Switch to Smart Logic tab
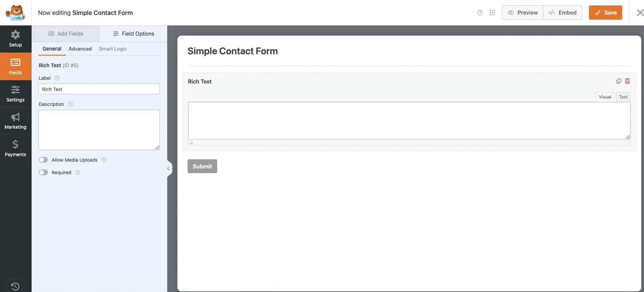This screenshot has width=644, height=292. pyautogui.click(x=113, y=49)
